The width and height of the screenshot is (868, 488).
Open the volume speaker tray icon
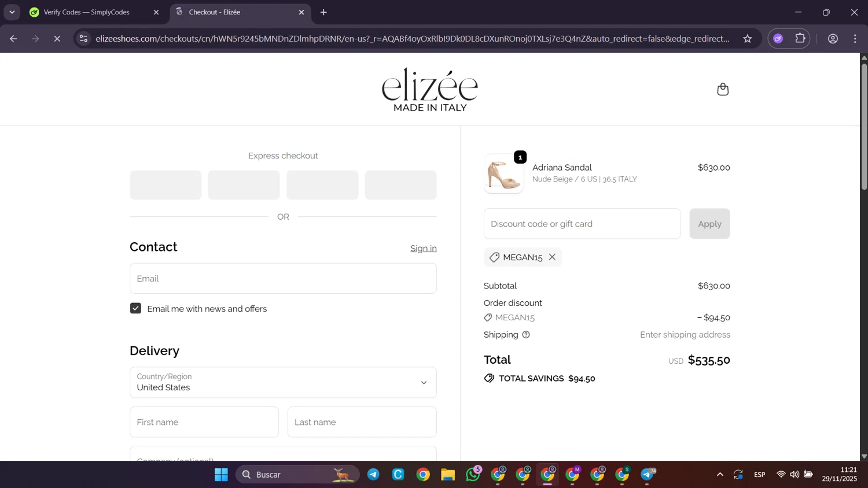click(x=795, y=475)
